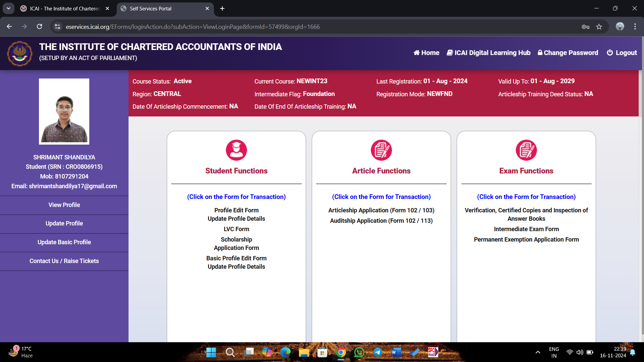Click the student profile photo
Viewport: 644px width, 362px height.
click(64, 111)
